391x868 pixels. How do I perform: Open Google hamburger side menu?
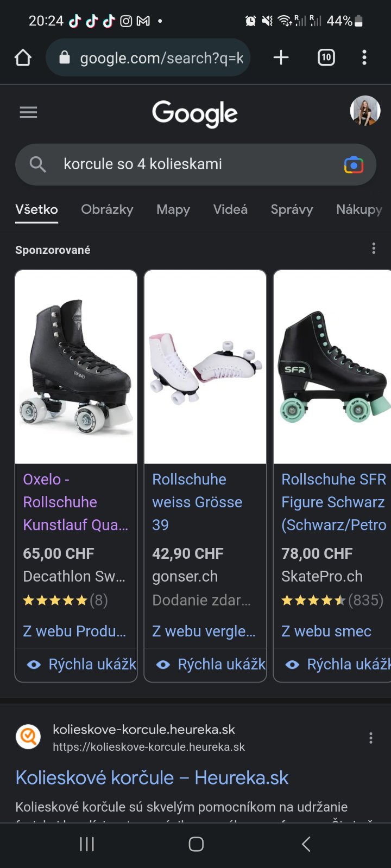click(28, 112)
